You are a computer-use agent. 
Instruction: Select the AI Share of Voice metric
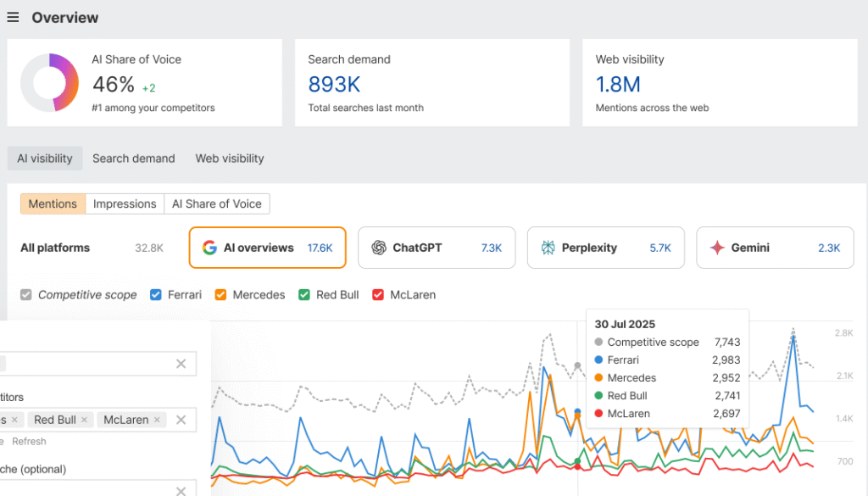click(217, 203)
